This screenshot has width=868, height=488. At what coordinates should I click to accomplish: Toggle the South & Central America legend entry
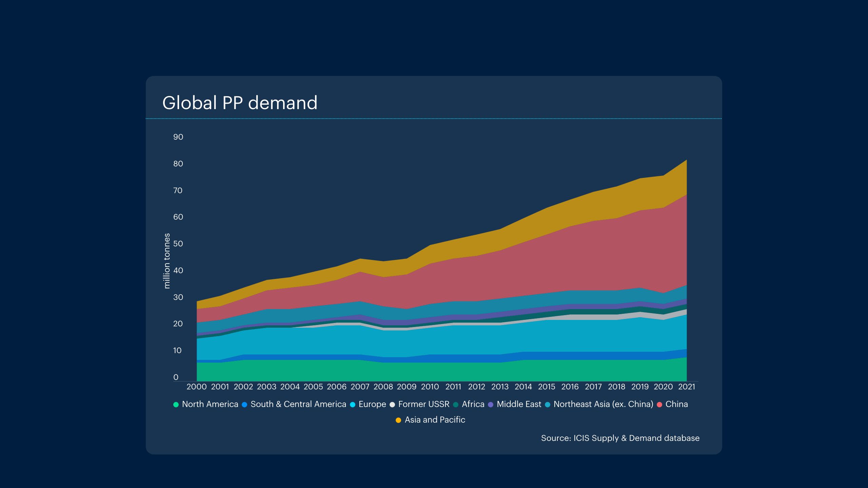(x=298, y=404)
